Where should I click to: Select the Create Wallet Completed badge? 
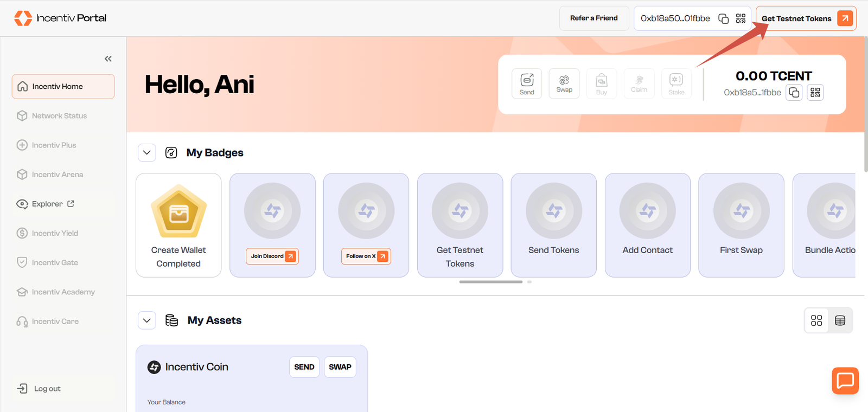click(x=178, y=225)
